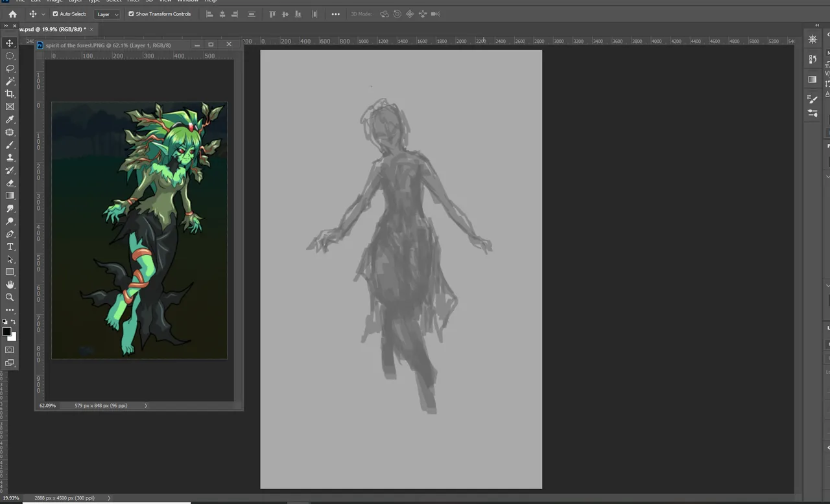The height and width of the screenshot is (504, 830).
Task: Align vertical centers in options bar
Action: click(285, 14)
